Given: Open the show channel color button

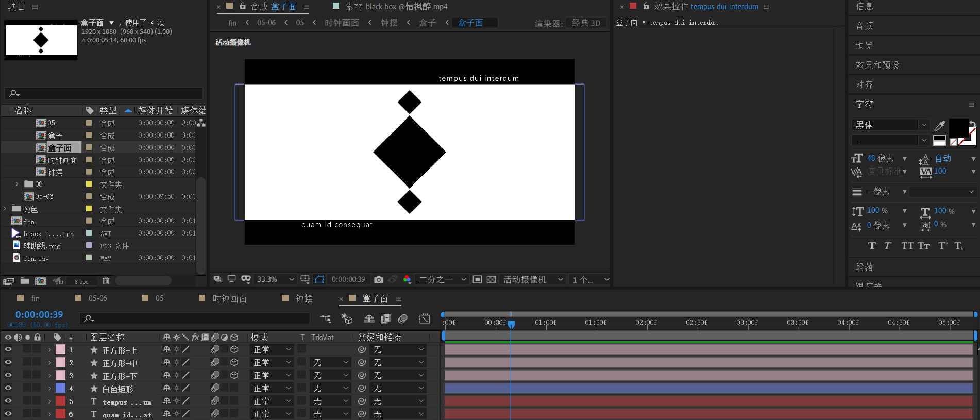Looking at the screenshot, I should [x=407, y=279].
